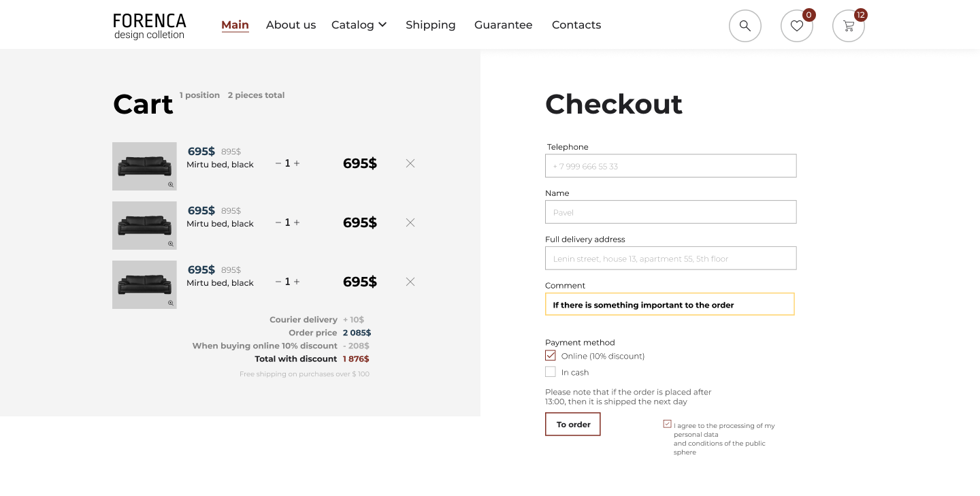Focus the Telephone input field

670,165
